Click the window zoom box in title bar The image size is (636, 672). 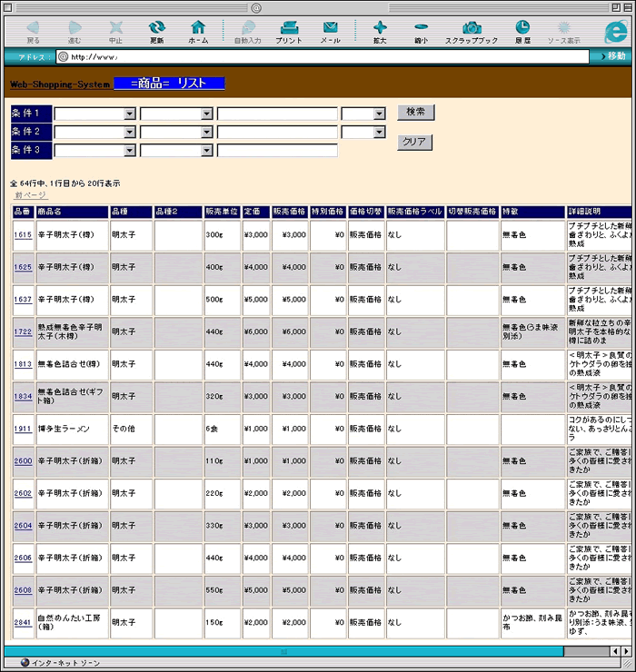tap(616, 7)
